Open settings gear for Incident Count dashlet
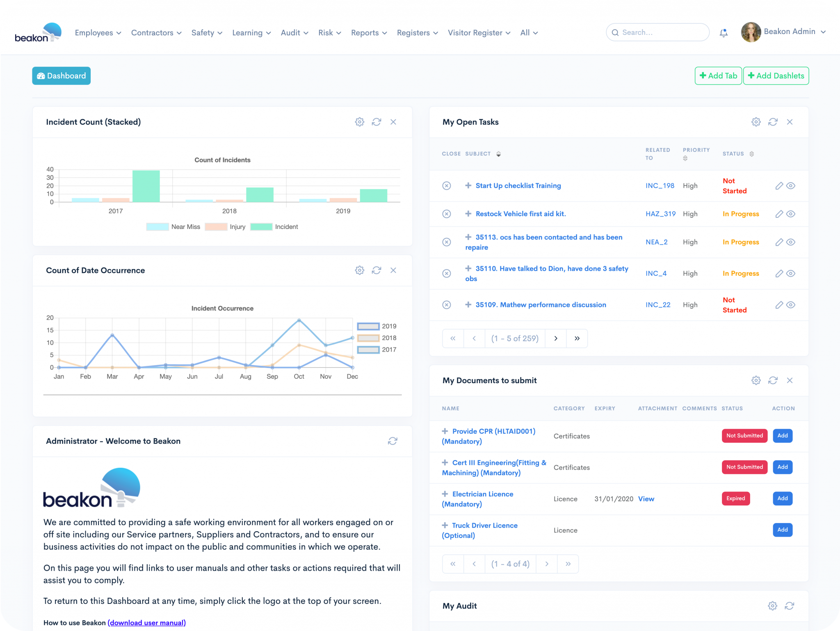The width and height of the screenshot is (840, 631). [x=359, y=122]
